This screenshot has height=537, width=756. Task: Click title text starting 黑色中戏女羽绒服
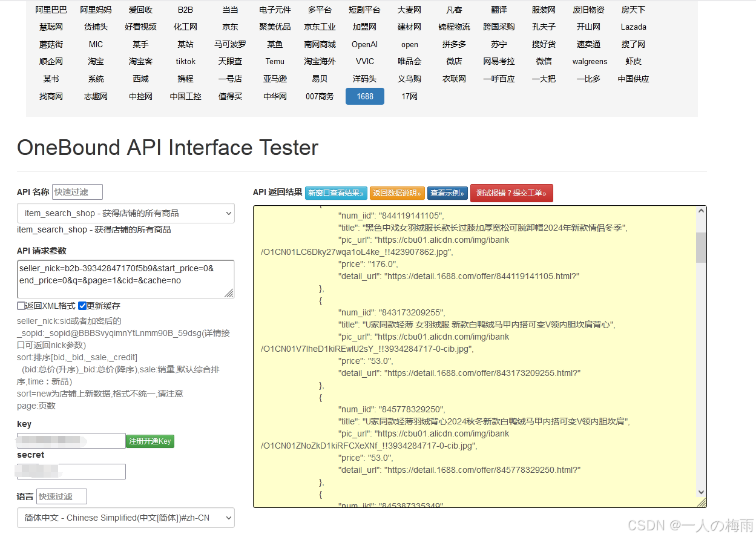495,228
